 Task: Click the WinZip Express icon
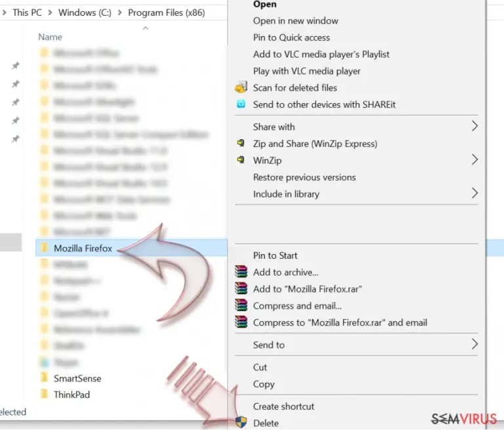[241, 143]
